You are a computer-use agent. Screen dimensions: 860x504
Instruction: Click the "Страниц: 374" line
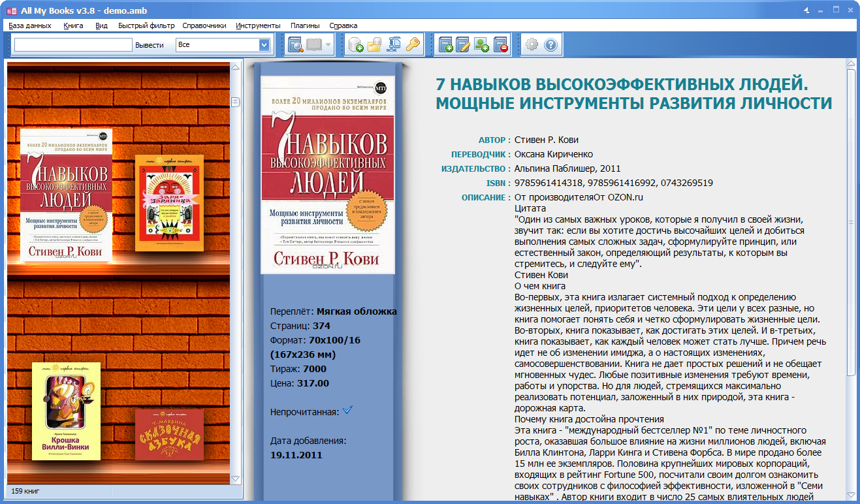pyautogui.click(x=300, y=326)
